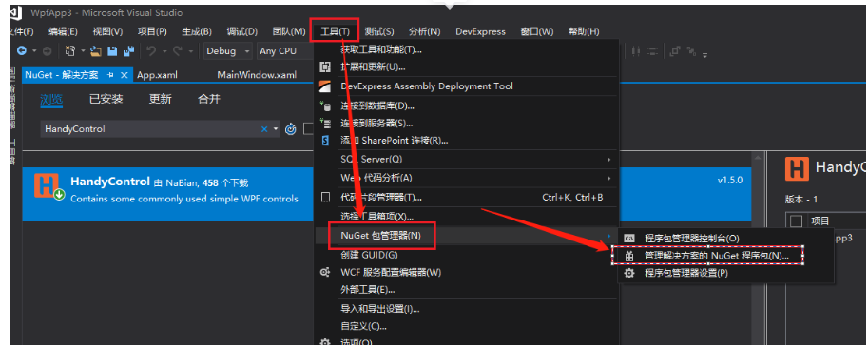The image size is (868, 345).
Task: Close the NuGet solution tab
Action: (x=124, y=75)
